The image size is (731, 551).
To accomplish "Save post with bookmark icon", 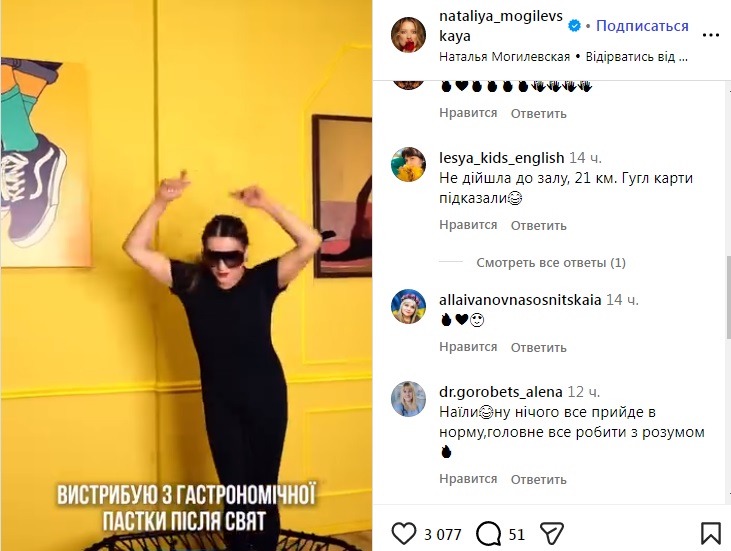I will [x=710, y=534].
